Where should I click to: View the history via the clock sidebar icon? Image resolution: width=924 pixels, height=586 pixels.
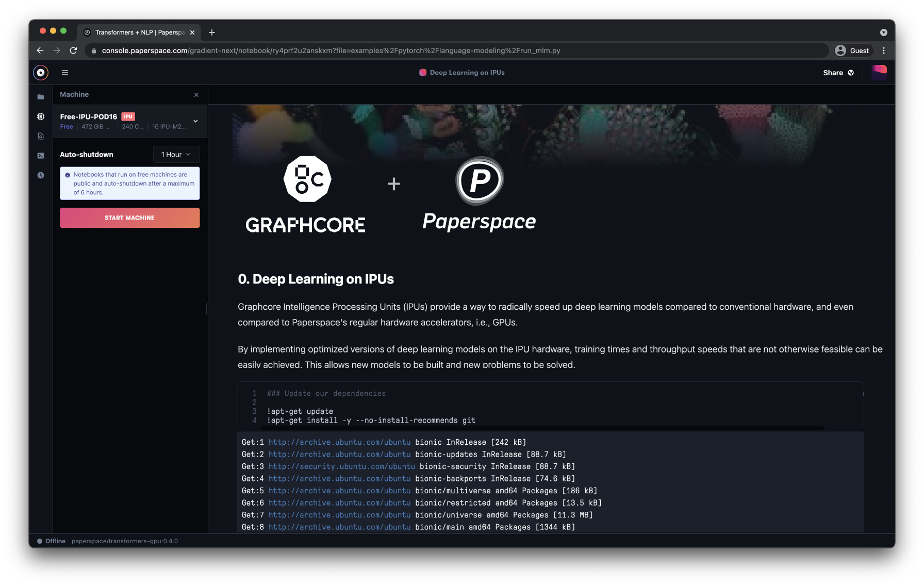[x=40, y=175]
